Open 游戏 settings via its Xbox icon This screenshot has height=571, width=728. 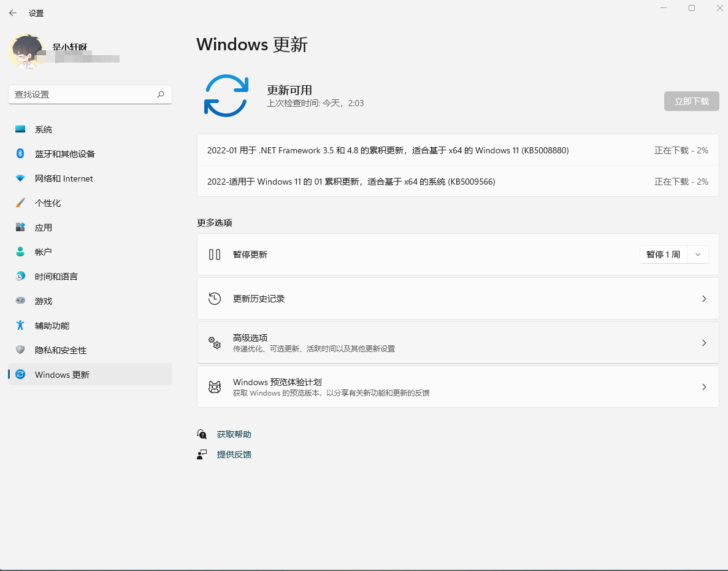tap(17, 301)
